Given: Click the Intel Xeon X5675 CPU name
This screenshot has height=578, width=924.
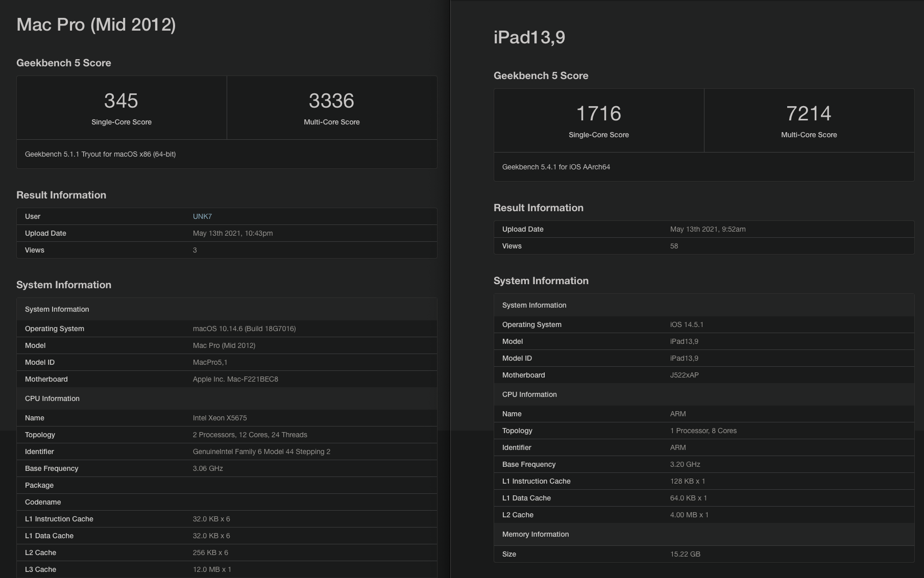Looking at the screenshot, I should (220, 418).
